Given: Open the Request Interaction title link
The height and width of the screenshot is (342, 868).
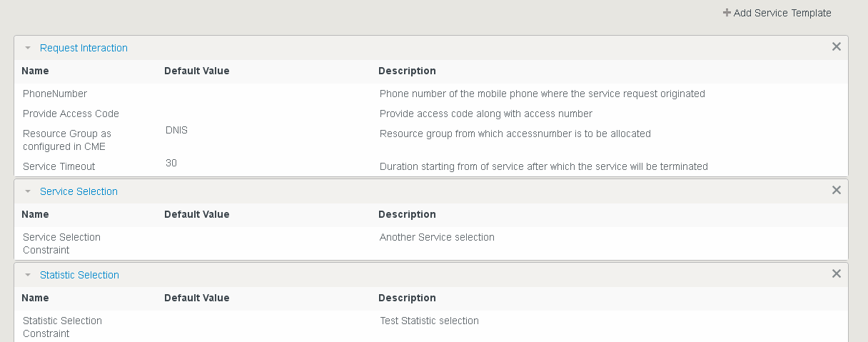Looking at the screenshot, I should (84, 48).
